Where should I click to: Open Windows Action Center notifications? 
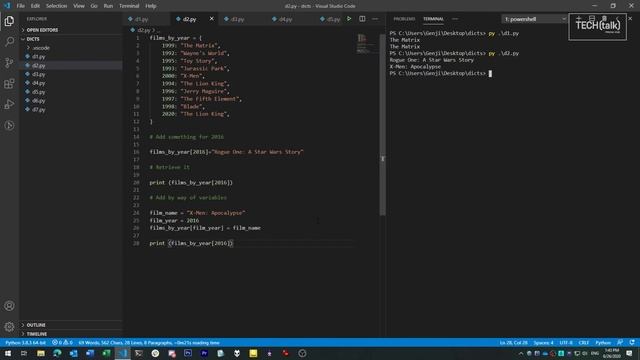tap(629, 353)
